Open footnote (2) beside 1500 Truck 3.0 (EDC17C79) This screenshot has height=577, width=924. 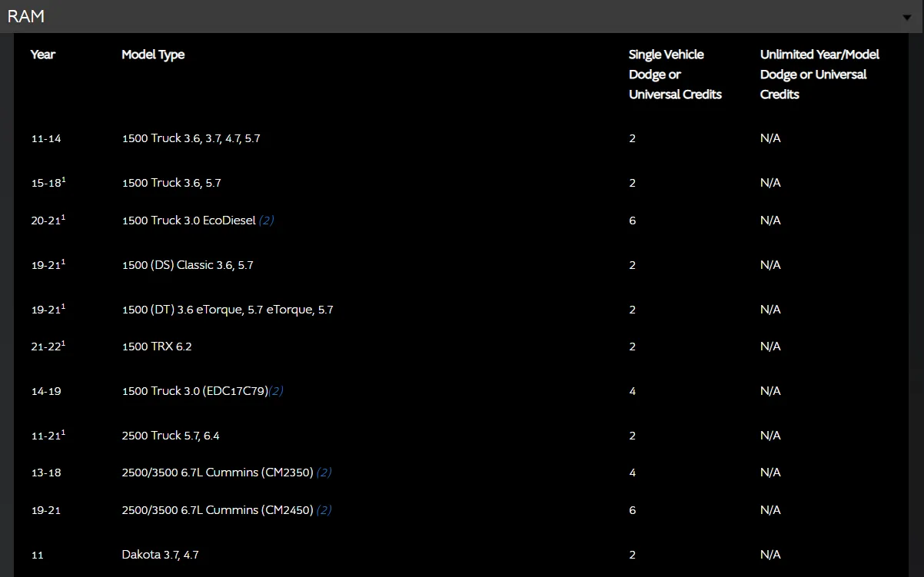(275, 391)
